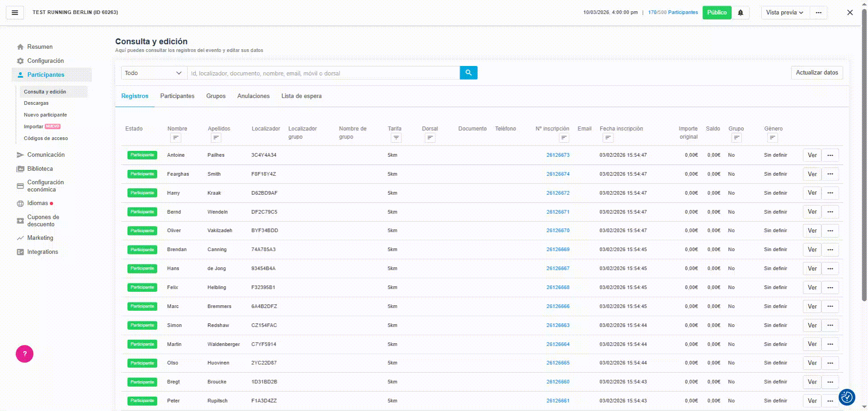The height and width of the screenshot is (411, 868).
Task: Toggle the green Público status button
Action: [717, 13]
